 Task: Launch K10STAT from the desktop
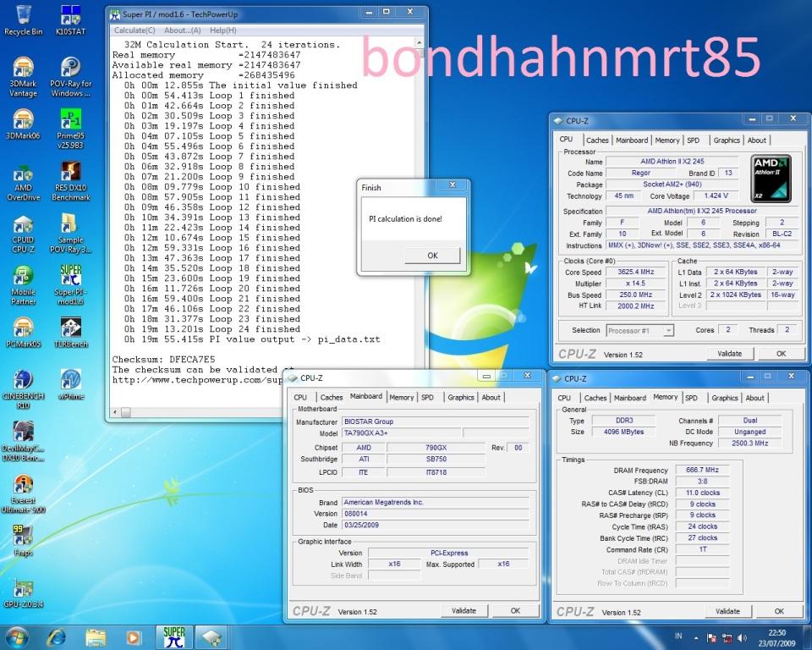point(70,20)
